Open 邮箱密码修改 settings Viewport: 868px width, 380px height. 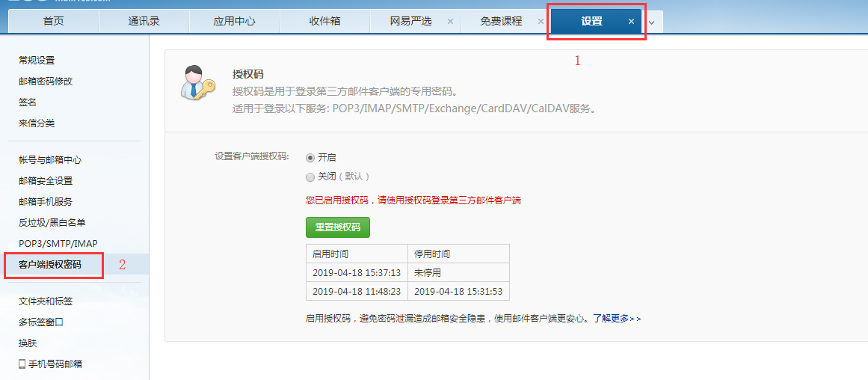click(46, 82)
